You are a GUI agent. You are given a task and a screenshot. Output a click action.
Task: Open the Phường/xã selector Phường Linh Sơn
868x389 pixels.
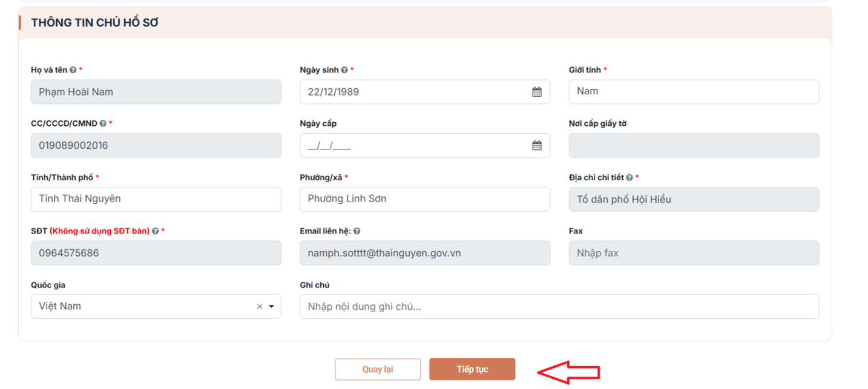click(x=425, y=199)
